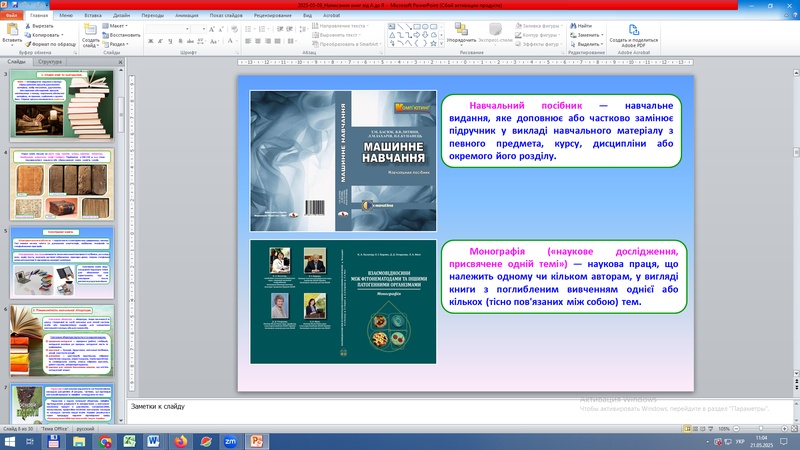
Task: Click Format Painter (Формат по образцу)
Action: pyautogui.click(x=50, y=44)
